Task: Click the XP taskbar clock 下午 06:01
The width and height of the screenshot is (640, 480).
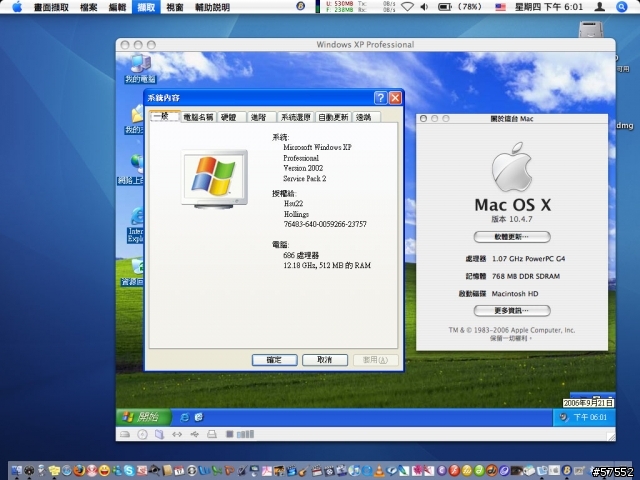Action: (x=590, y=417)
